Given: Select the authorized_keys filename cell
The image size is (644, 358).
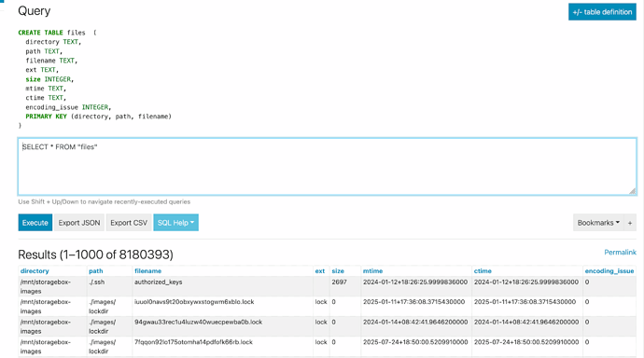Looking at the screenshot, I should tap(158, 282).
